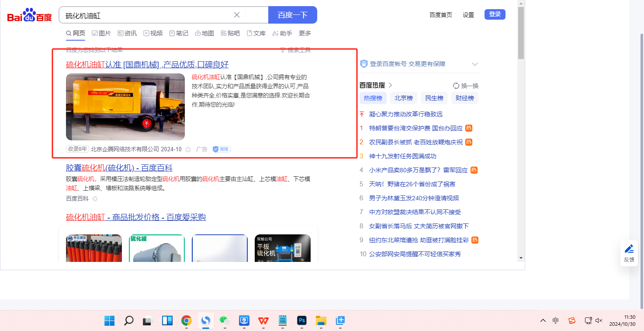Click 换一换 refresh hot search icon
This screenshot has width=644, height=331.
(x=456, y=86)
